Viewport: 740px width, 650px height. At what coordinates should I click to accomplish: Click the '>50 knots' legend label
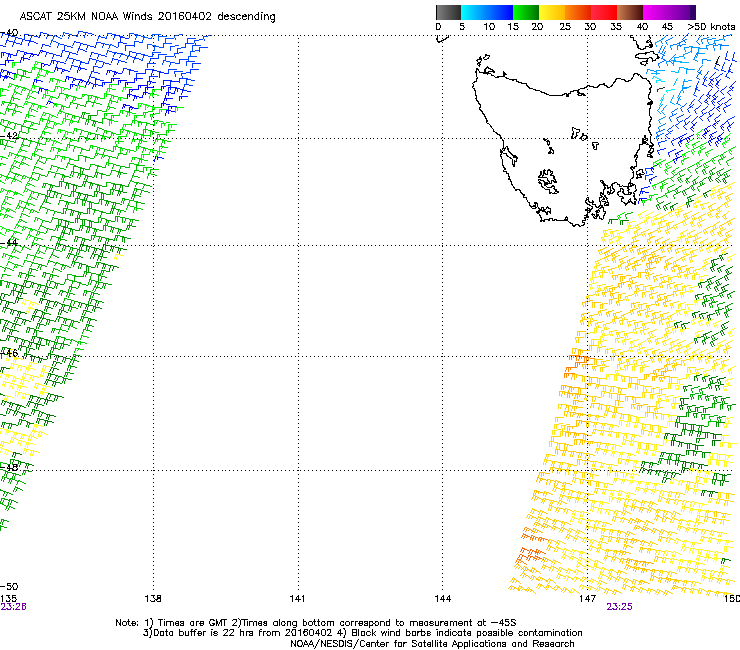(711, 27)
